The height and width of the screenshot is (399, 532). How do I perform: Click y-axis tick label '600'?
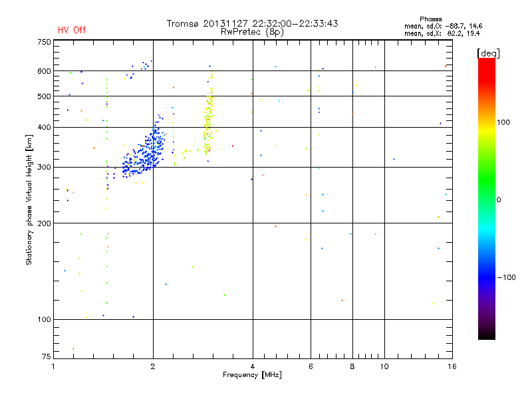pos(44,71)
